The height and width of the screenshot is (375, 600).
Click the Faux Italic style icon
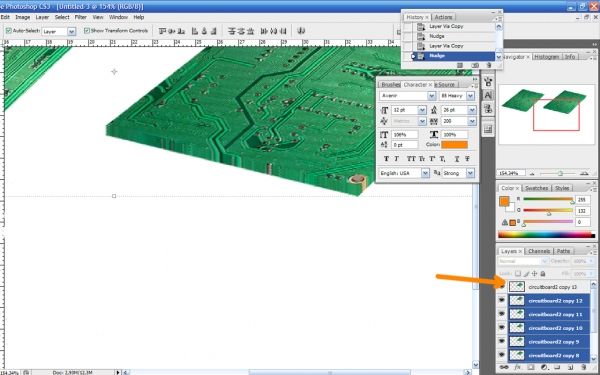[396, 159]
